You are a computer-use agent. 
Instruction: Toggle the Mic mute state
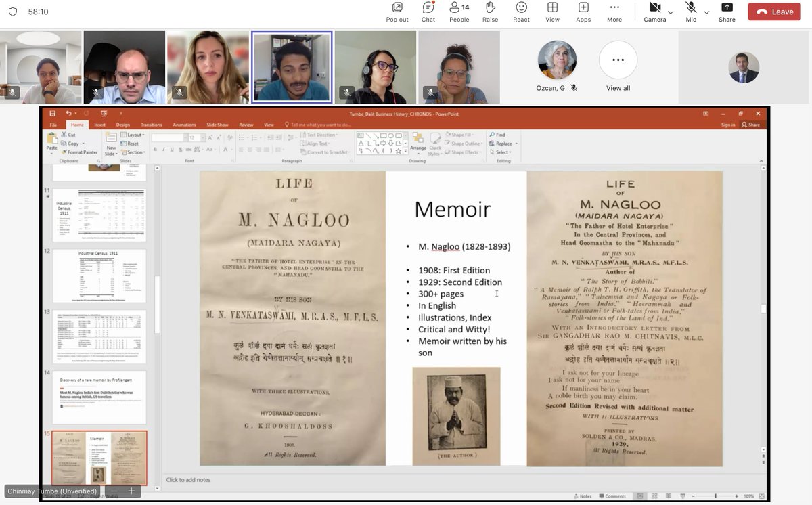click(691, 12)
